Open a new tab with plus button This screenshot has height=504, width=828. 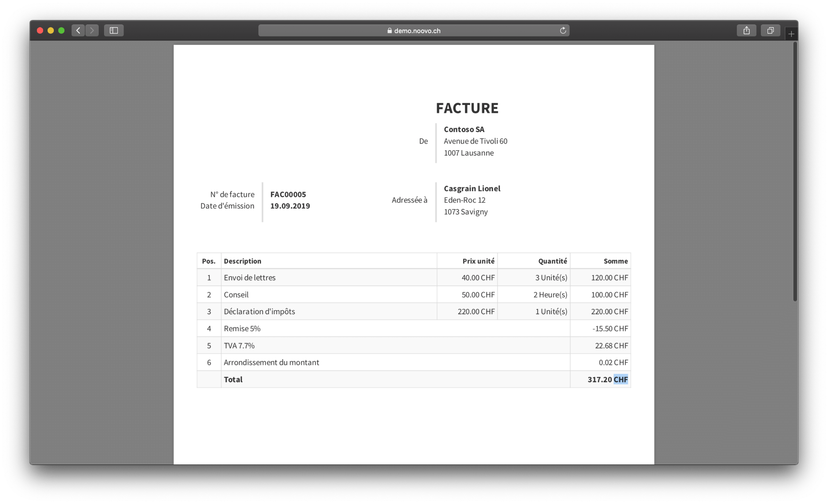click(x=791, y=34)
